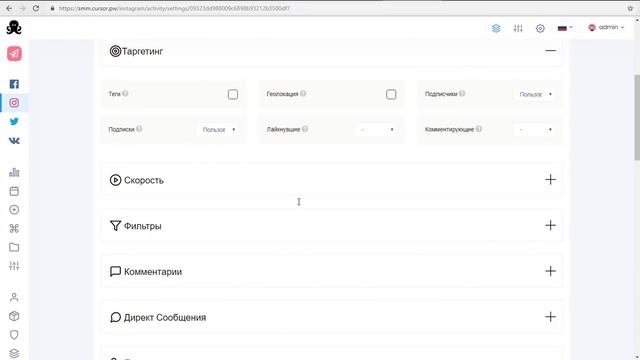Click the Фильтры heading text
The width and height of the screenshot is (640, 360).
[142, 226]
